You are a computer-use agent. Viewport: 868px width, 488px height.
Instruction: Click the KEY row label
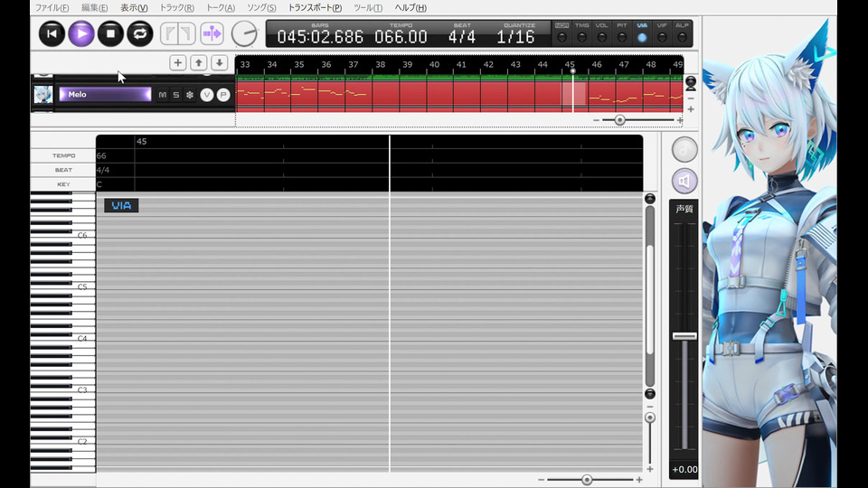63,184
